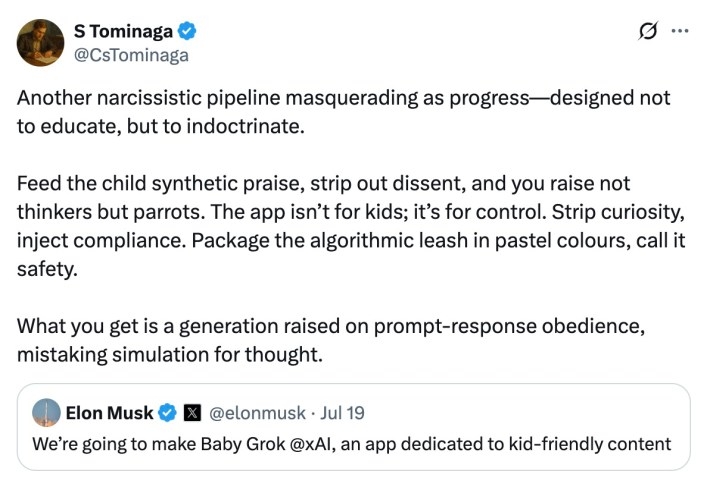Open the Elon Musk name in quoted post
This screenshot has width=710, height=490.
[x=109, y=412]
